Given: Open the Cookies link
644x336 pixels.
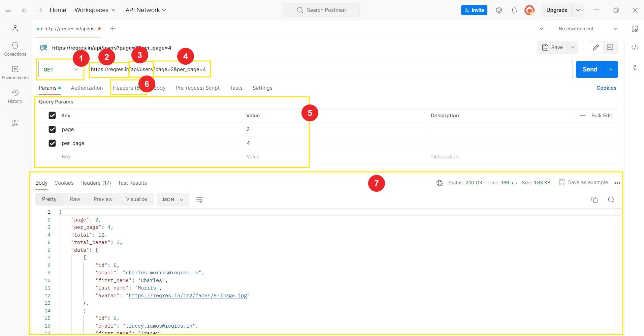Looking at the screenshot, I should (x=606, y=88).
